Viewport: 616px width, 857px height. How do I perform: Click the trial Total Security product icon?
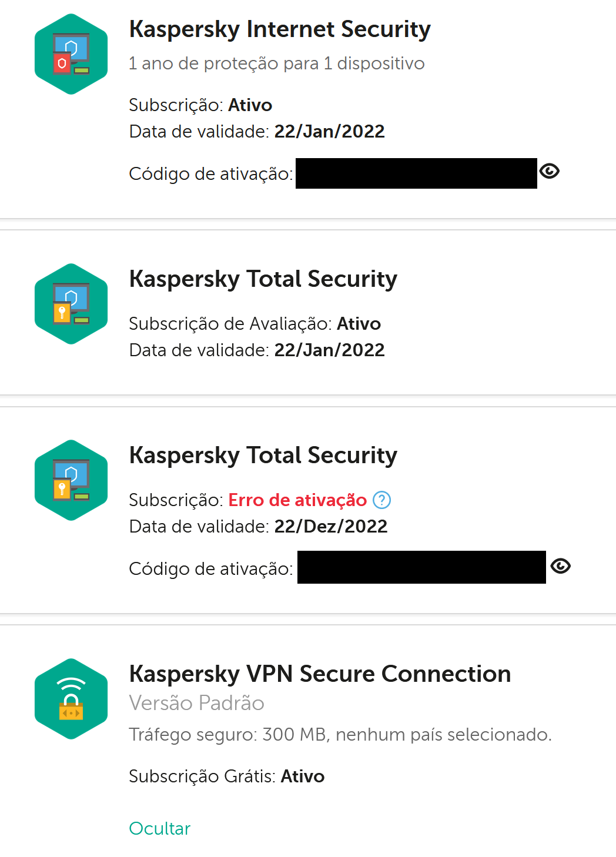pyautogui.click(x=71, y=304)
